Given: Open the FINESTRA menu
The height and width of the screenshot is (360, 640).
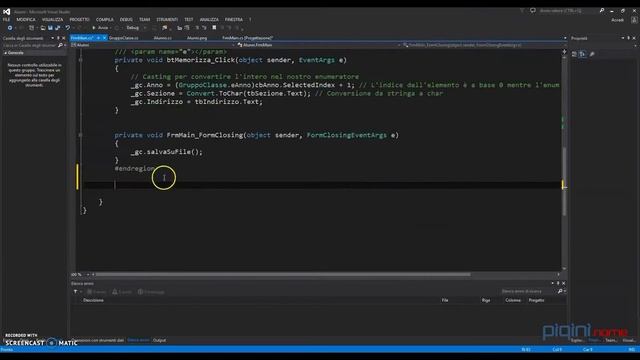Looking at the screenshot, I should click(234, 20).
